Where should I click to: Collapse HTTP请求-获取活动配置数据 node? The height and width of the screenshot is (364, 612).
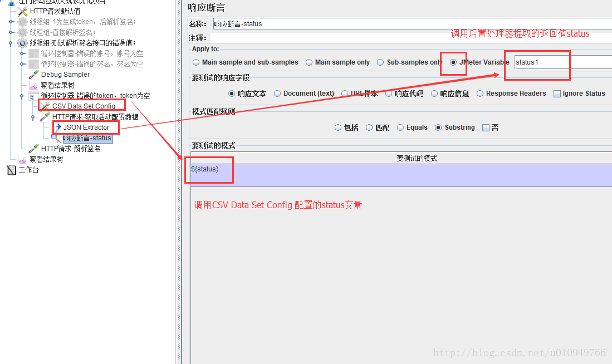(33, 117)
